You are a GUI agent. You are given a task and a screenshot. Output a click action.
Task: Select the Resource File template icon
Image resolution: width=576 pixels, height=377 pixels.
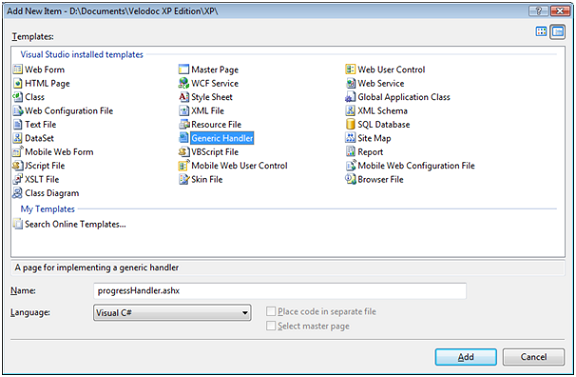[x=184, y=124]
